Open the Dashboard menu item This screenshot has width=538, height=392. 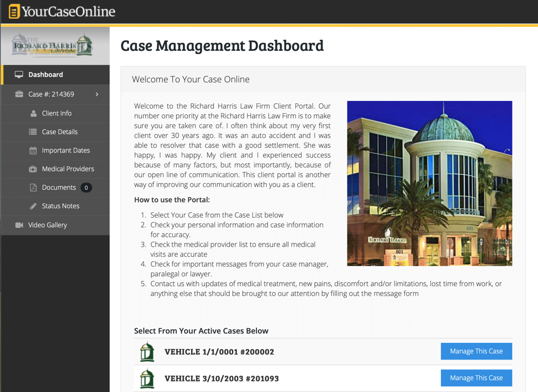tap(55, 75)
